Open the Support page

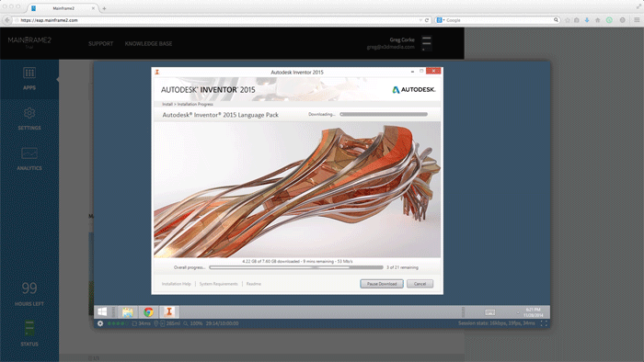click(x=100, y=43)
